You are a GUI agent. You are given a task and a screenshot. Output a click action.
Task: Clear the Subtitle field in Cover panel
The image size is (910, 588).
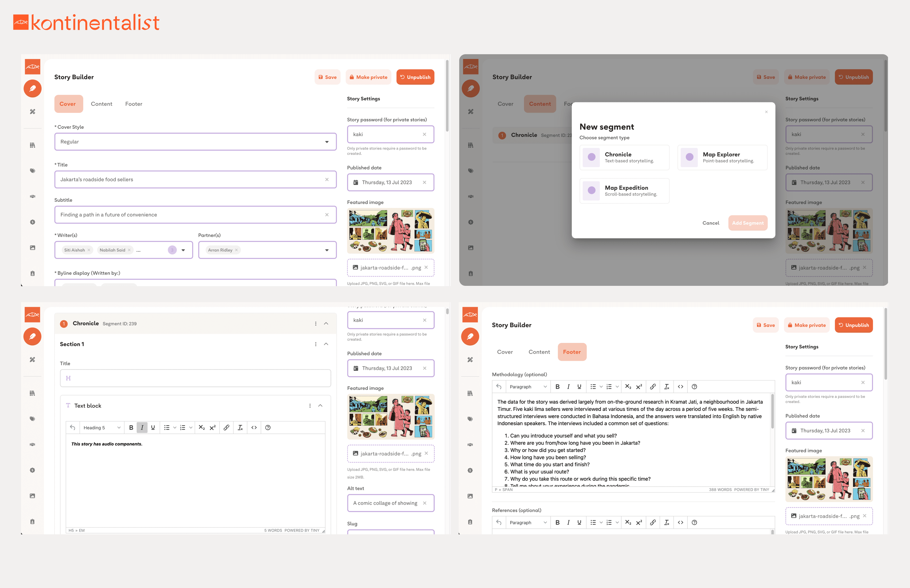click(327, 215)
